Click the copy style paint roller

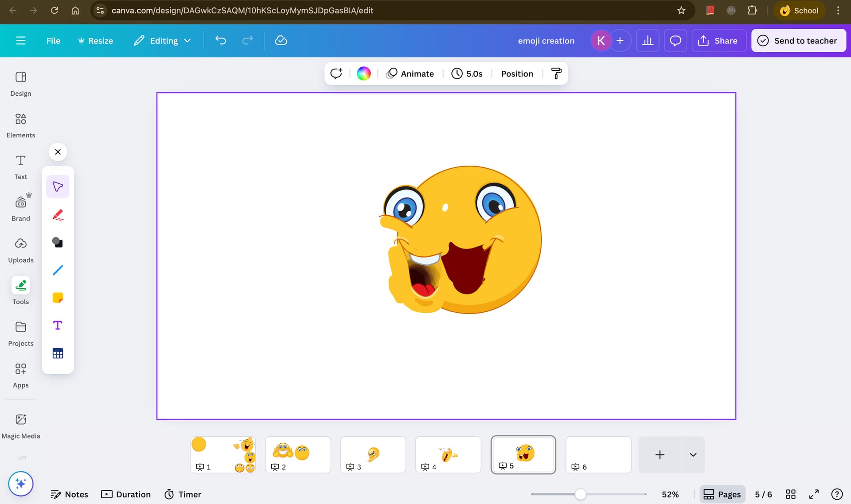click(x=556, y=74)
